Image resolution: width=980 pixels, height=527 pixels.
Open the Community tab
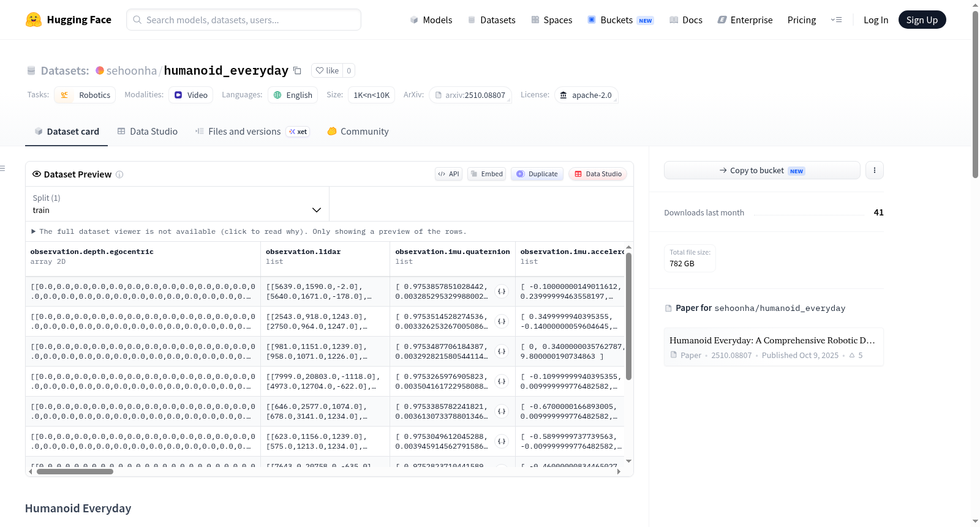[358, 132]
